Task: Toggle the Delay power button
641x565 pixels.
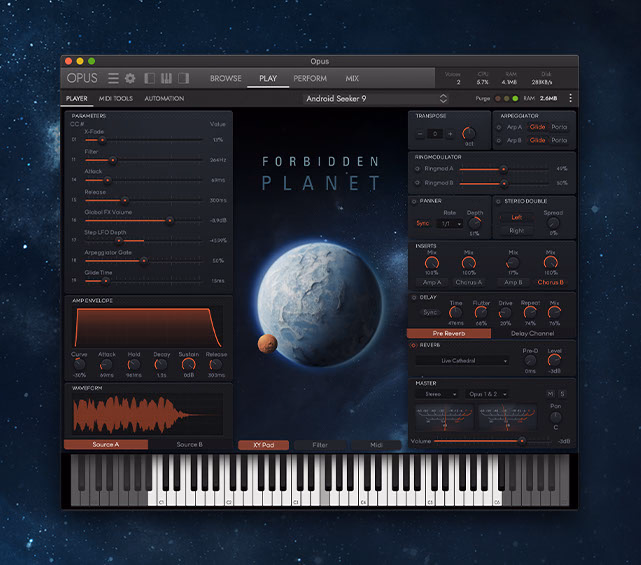Action: pos(414,297)
